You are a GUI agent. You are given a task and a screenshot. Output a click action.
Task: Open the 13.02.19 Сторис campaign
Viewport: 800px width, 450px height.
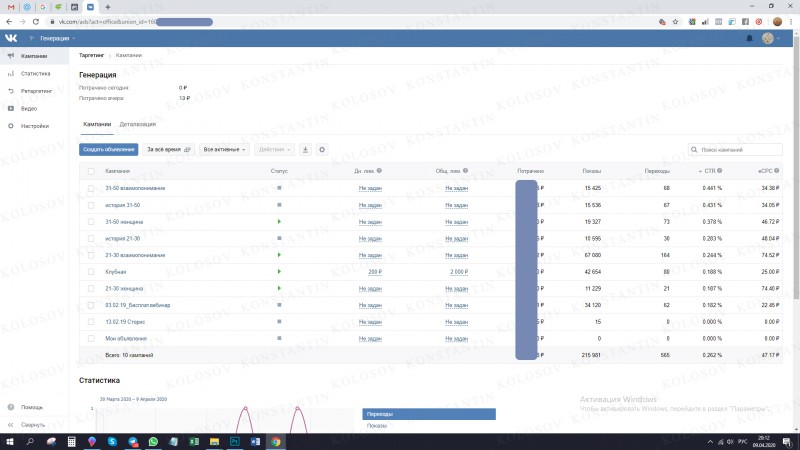pyautogui.click(x=125, y=322)
